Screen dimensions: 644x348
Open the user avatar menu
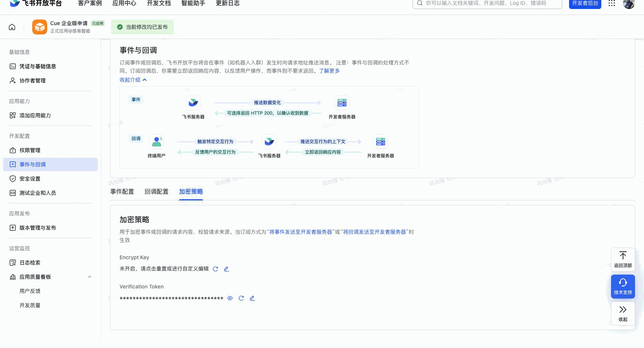click(x=629, y=4)
